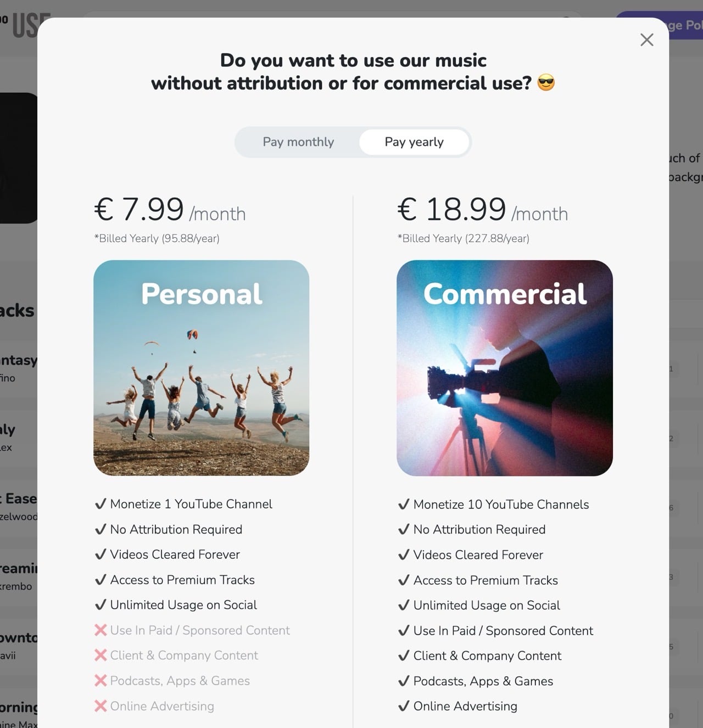Click the Commercial plan image card
Image resolution: width=703 pixels, height=728 pixels.
(x=504, y=368)
